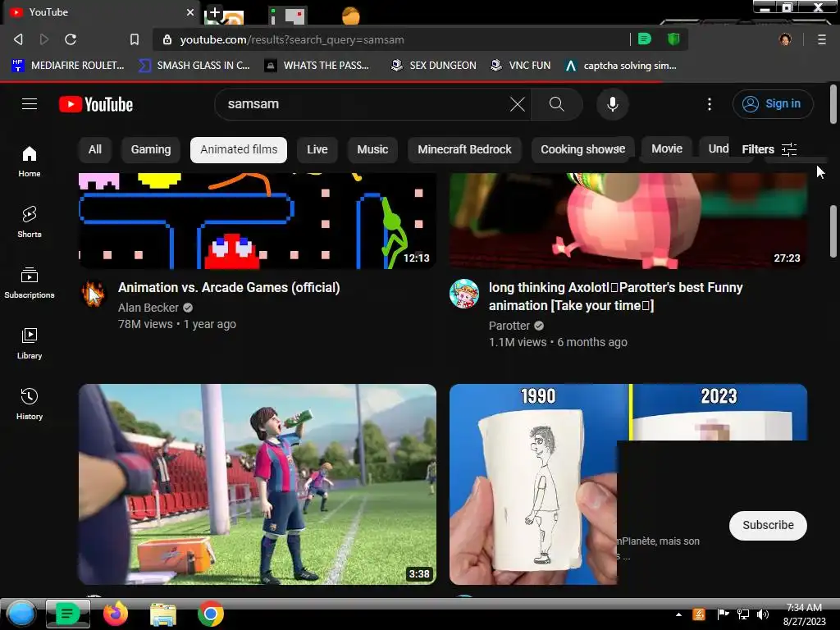This screenshot has width=840, height=630.
Task: Click Alan Becker's channel avatar
Action: 94,294
